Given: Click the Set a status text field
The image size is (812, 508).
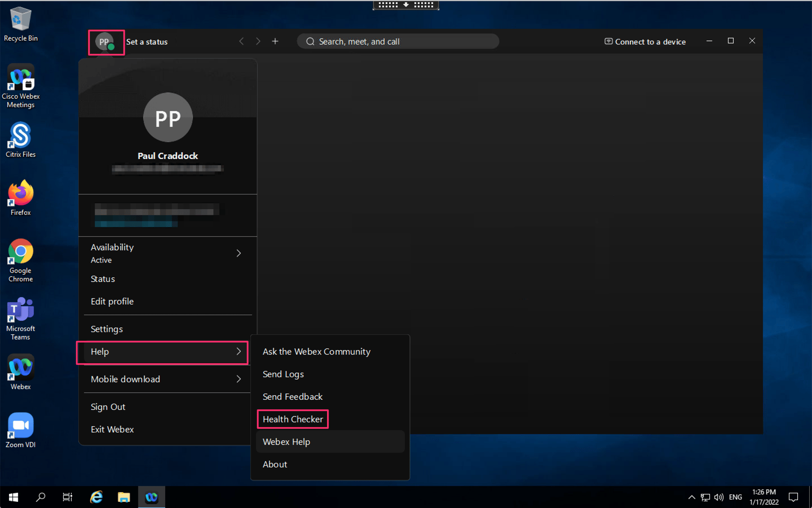Looking at the screenshot, I should pos(147,42).
